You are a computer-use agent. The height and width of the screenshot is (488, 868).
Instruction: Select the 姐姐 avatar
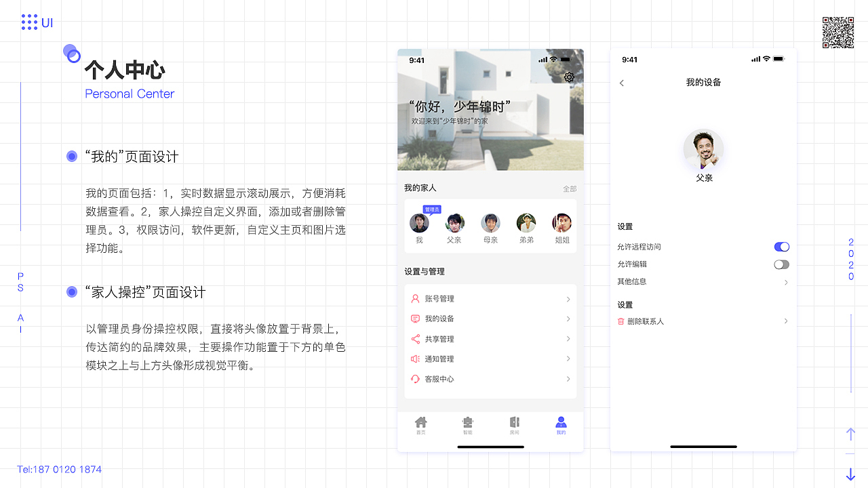point(561,223)
